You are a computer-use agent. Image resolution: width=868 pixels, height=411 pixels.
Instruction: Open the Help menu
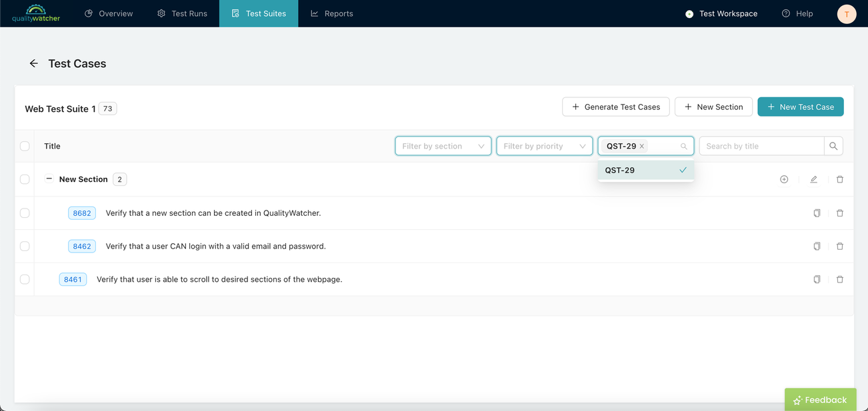(x=797, y=13)
